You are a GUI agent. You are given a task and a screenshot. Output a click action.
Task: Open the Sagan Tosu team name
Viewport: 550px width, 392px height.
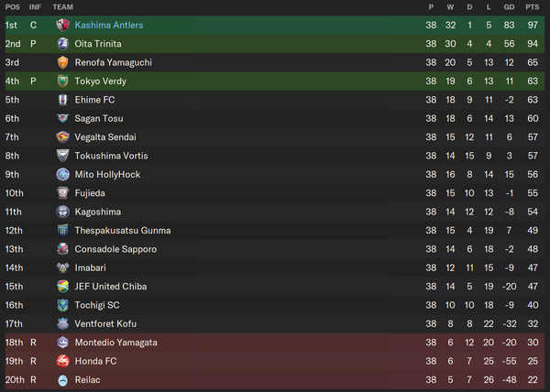99,118
